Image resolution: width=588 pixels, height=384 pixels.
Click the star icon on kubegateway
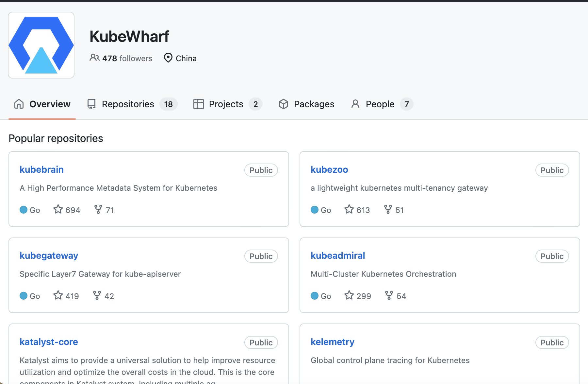[x=58, y=295]
